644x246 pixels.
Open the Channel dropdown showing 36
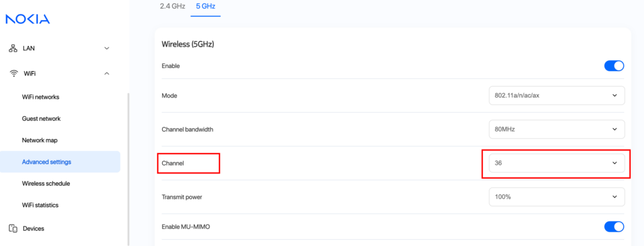(557, 163)
